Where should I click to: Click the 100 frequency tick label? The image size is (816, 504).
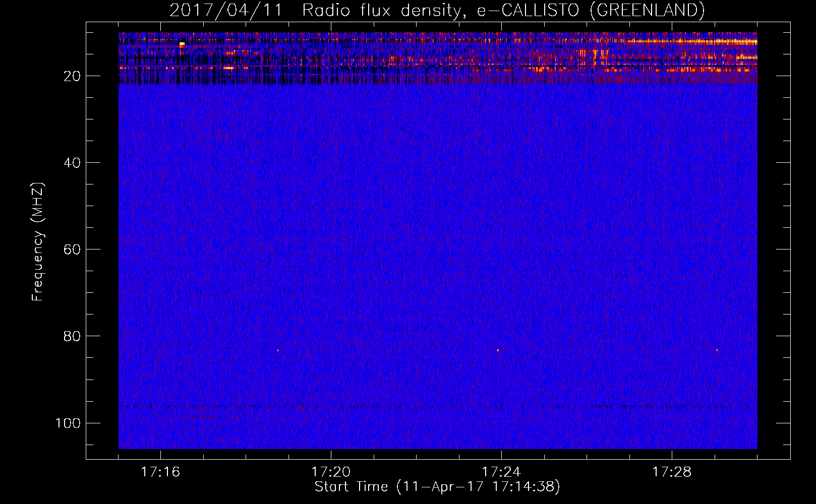point(68,423)
